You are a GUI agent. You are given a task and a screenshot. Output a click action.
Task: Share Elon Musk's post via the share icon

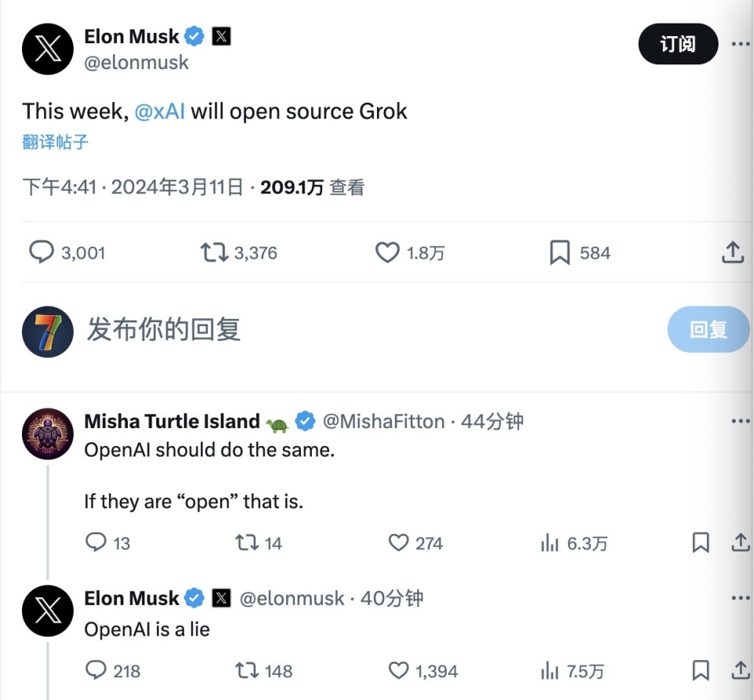tap(732, 252)
